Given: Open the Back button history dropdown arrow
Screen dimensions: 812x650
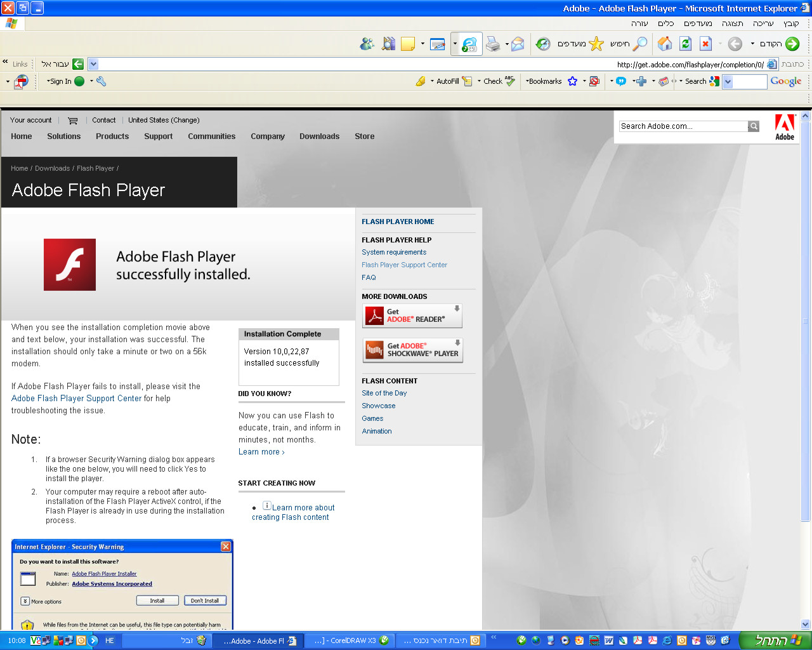Looking at the screenshot, I should (x=752, y=44).
